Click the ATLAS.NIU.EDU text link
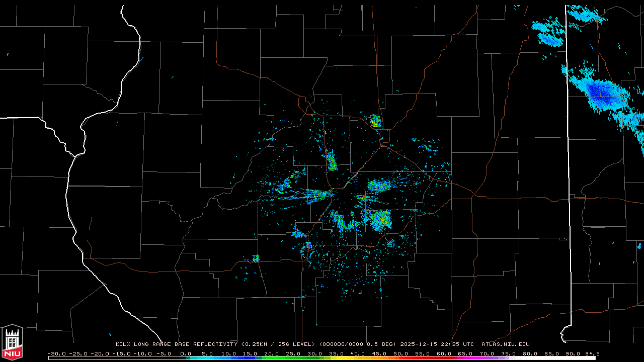 point(505,344)
